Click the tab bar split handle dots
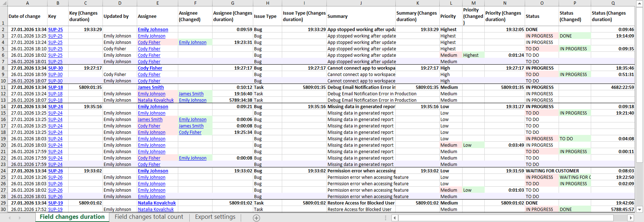This screenshot has width=644, height=222. [385, 218]
